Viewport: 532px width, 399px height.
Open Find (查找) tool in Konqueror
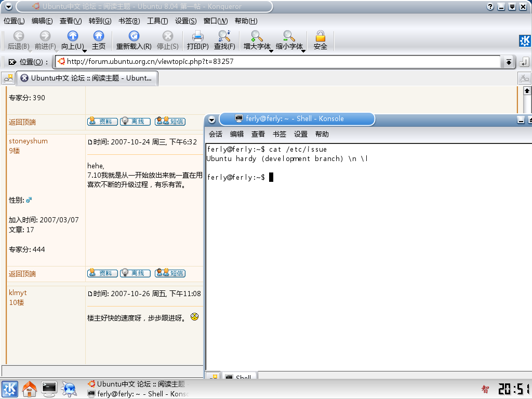224,36
